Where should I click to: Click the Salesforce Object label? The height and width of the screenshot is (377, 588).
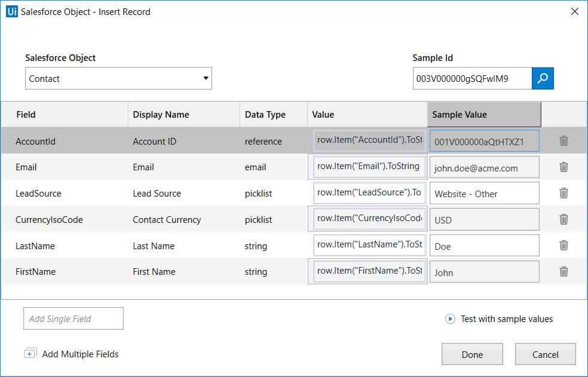60,58
